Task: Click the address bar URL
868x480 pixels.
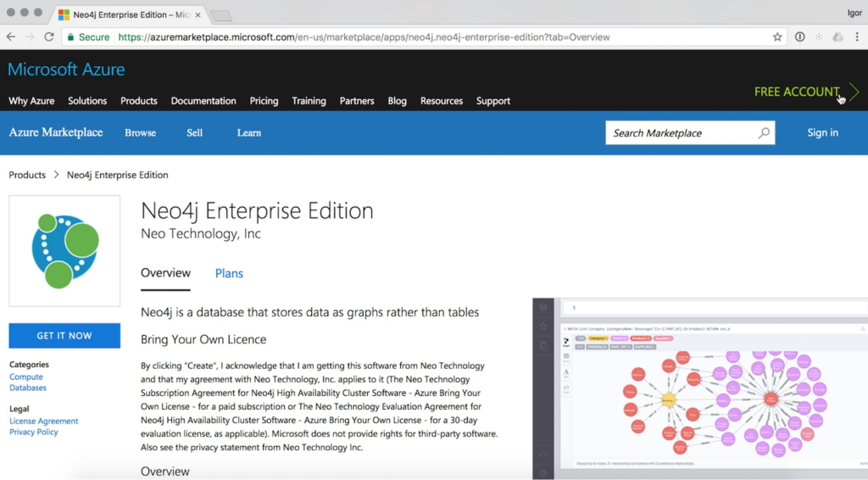Action: (364, 37)
